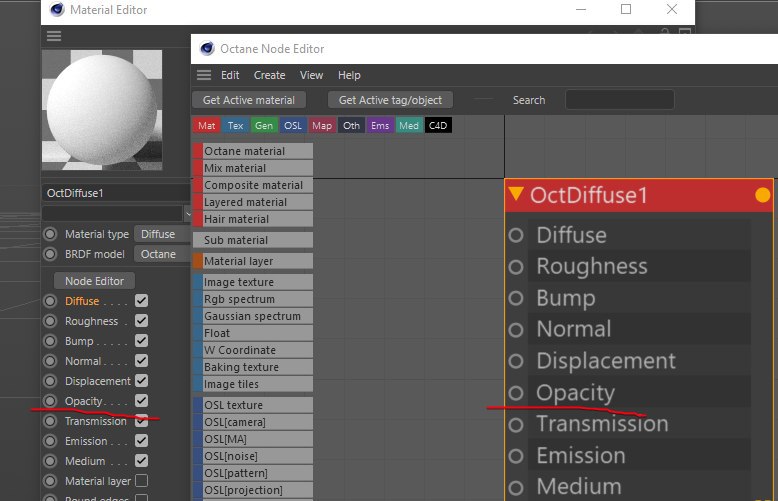Click the animation dot beside Transmission channel
This screenshot has width=778, height=501.
coord(50,421)
